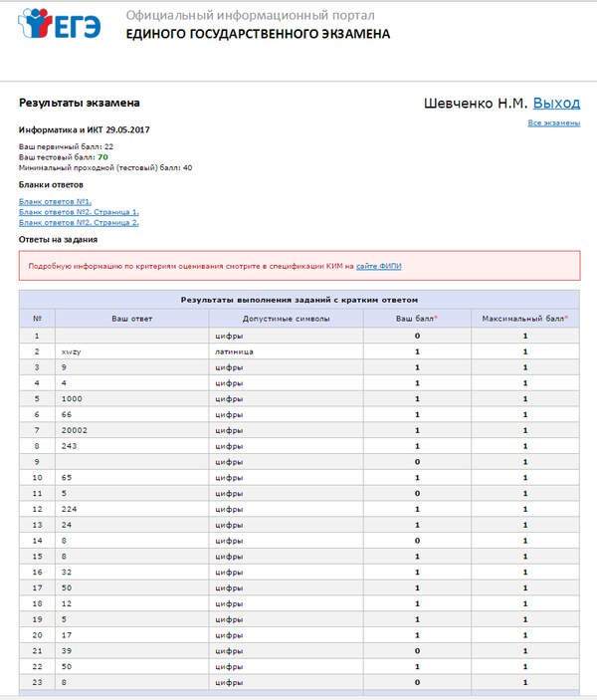Click the цифры cell in row 22
This screenshot has height=700, width=597.
click(286, 666)
